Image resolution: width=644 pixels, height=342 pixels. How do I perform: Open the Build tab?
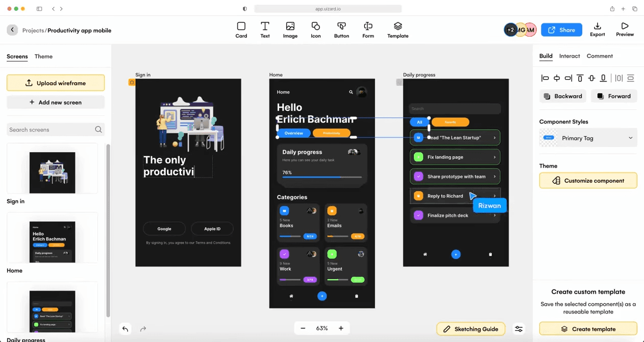click(x=546, y=56)
